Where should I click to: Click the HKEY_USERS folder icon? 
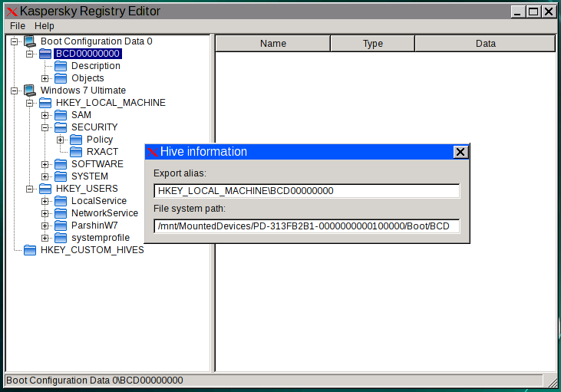[x=45, y=189]
